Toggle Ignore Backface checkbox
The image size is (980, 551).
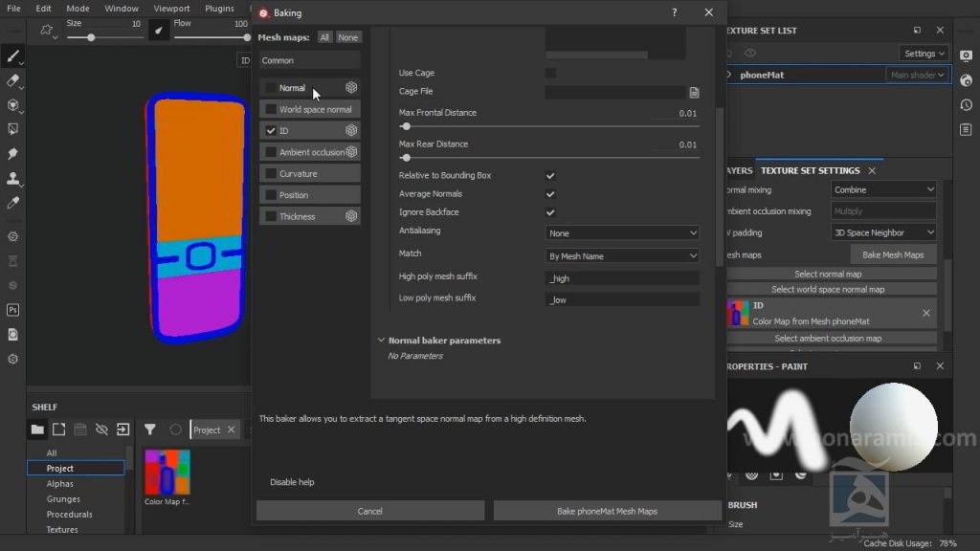tap(550, 212)
